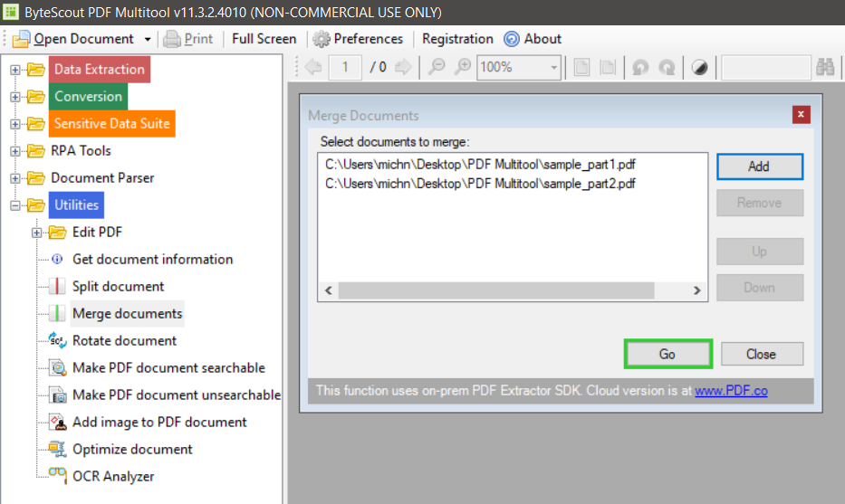Collapse the Utilities tree node
This screenshot has height=504, width=845.
pos(15,205)
